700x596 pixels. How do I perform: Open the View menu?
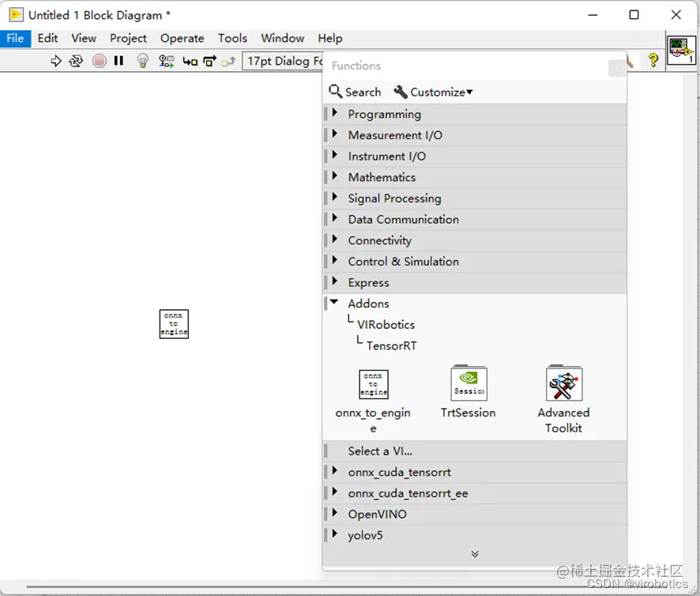[x=84, y=39]
